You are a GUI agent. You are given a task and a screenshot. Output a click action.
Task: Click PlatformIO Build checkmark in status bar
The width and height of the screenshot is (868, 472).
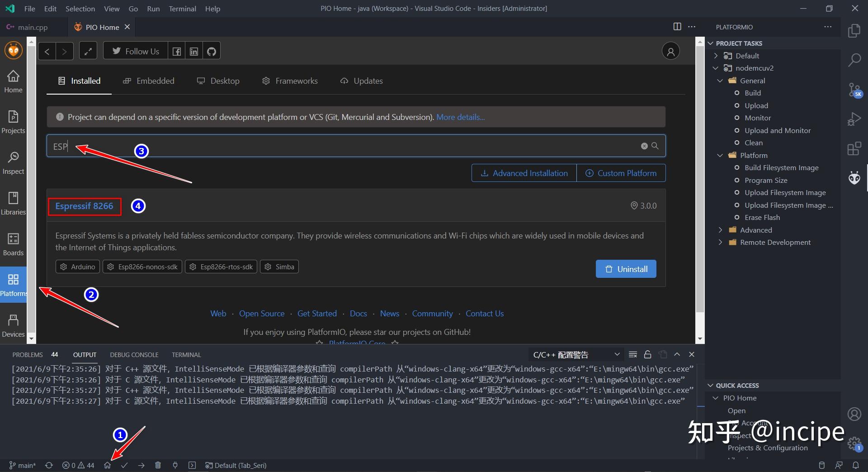(x=124, y=465)
